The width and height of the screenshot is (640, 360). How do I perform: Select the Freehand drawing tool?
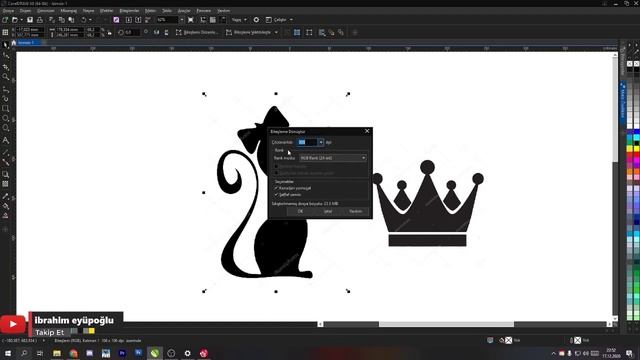point(5,89)
